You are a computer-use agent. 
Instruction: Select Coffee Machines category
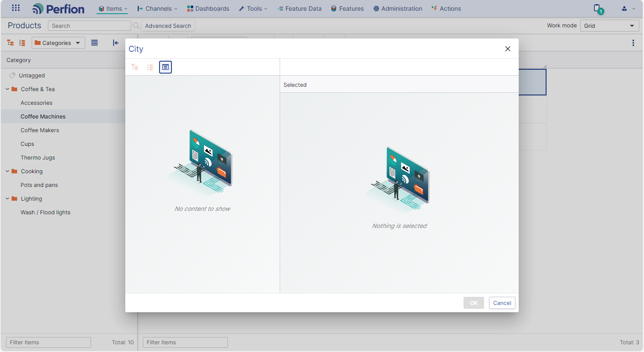(x=43, y=116)
